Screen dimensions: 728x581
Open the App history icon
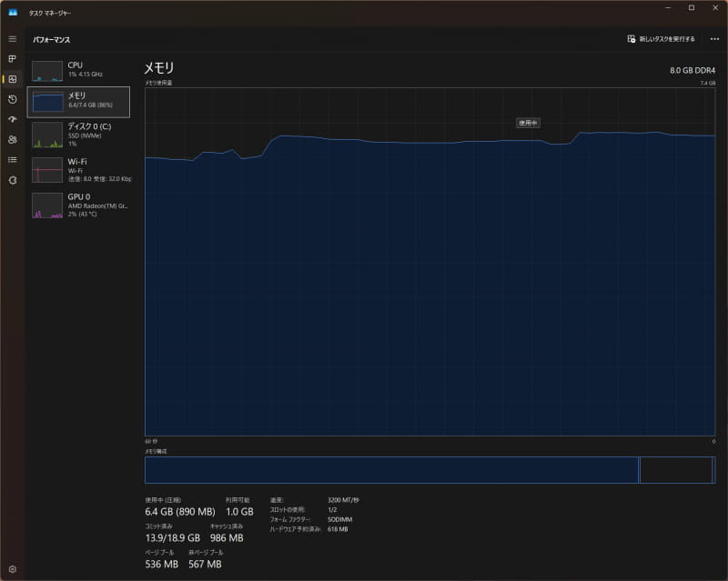(x=13, y=99)
